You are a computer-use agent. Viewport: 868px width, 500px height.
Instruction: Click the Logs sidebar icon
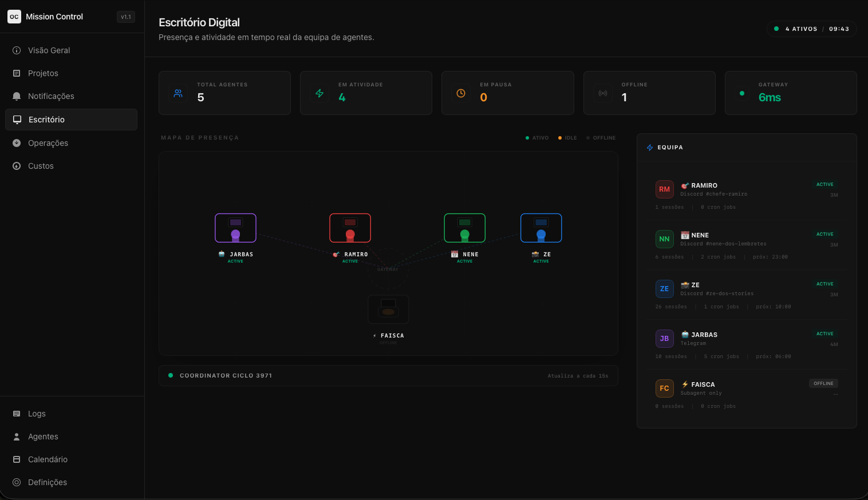coord(17,414)
